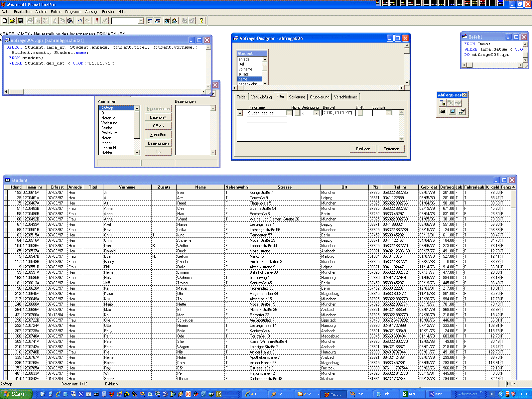Toggle the Command window toolbar icon
This screenshot has width=532, height=399.
click(150, 21)
